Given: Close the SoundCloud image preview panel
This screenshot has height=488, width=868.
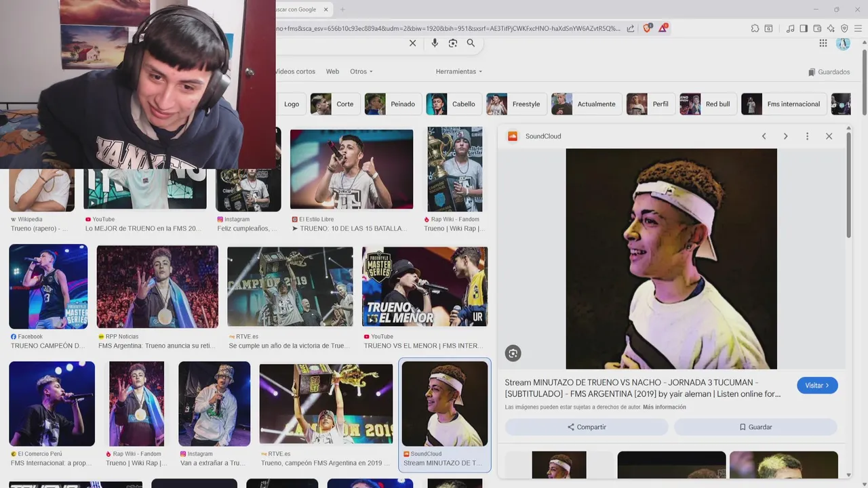Looking at the screenshot, I should [829, 136].
